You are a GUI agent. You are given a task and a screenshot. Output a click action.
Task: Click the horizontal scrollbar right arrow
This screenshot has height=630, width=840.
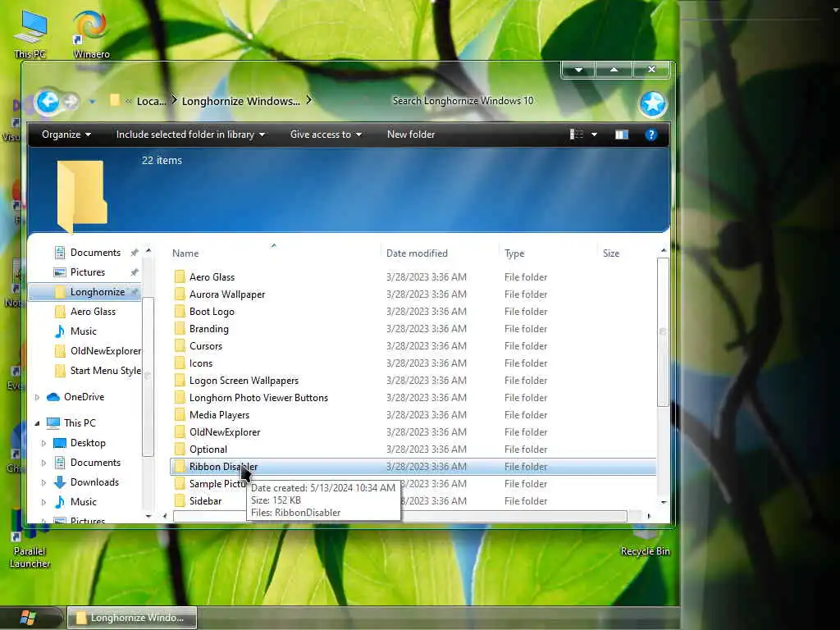tap(649, 516)
